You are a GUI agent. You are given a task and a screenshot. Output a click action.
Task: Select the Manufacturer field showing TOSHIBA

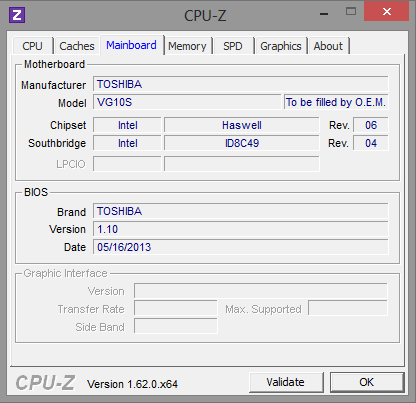point(241,84)
